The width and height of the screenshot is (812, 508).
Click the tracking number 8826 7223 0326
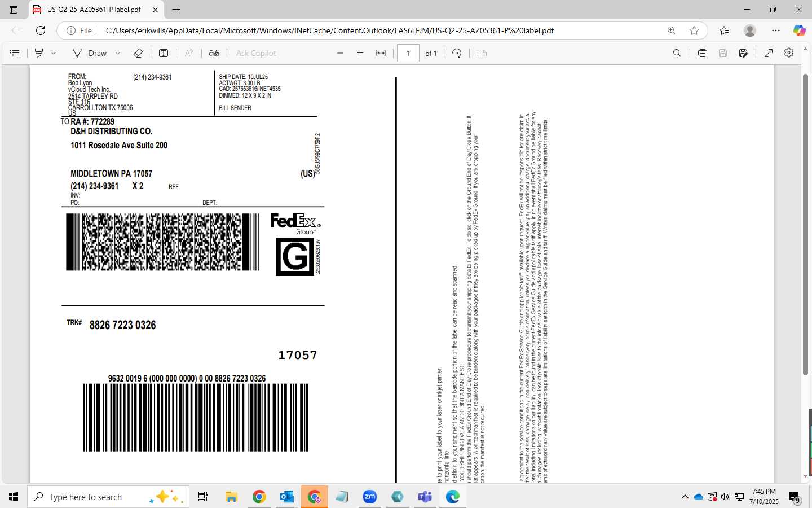(122, 325)
